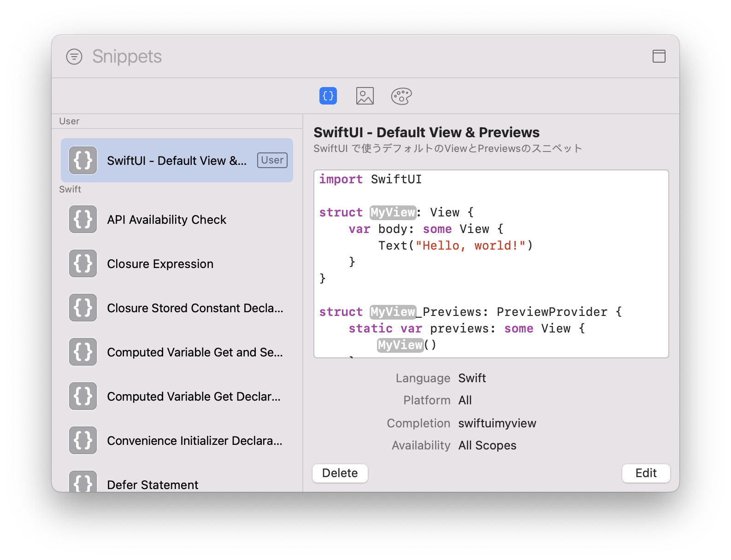Click the import SwiftUI code line
Screen dimensions: 731x560
(370, 179)
